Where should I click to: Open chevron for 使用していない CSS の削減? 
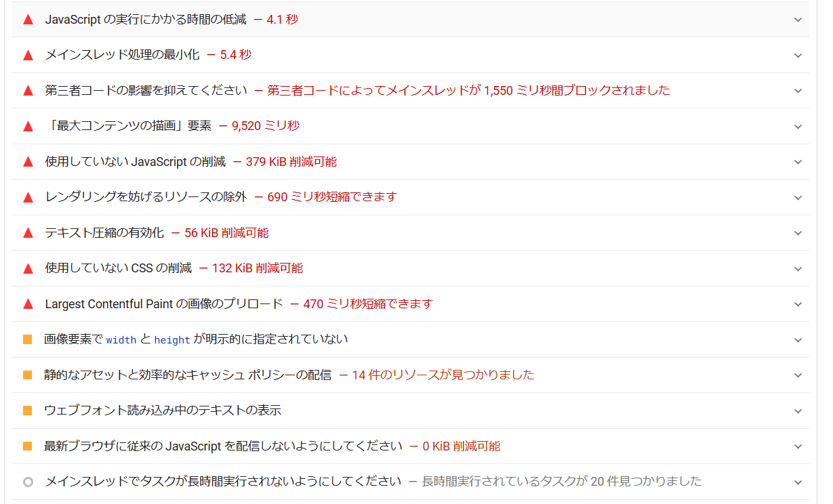[798, 269]
